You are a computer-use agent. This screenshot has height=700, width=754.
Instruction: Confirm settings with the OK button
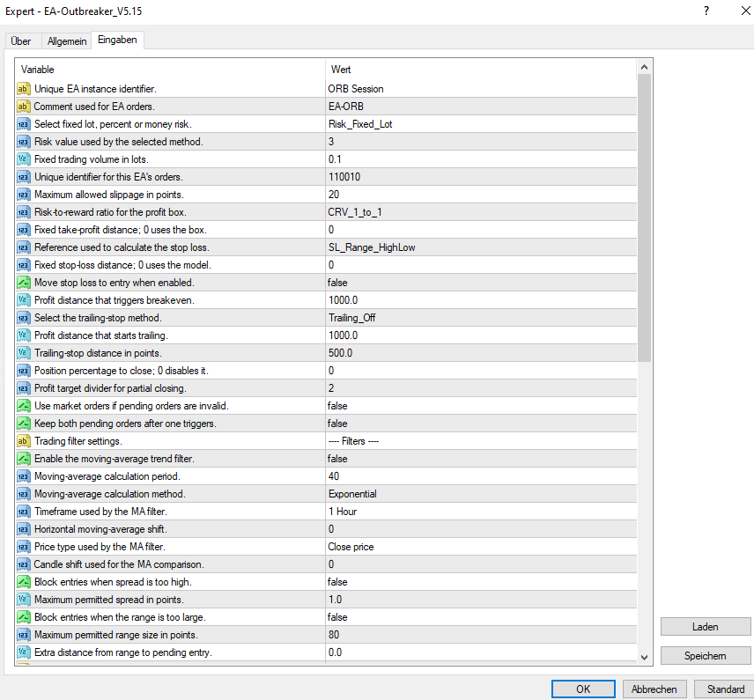(583, 689)
